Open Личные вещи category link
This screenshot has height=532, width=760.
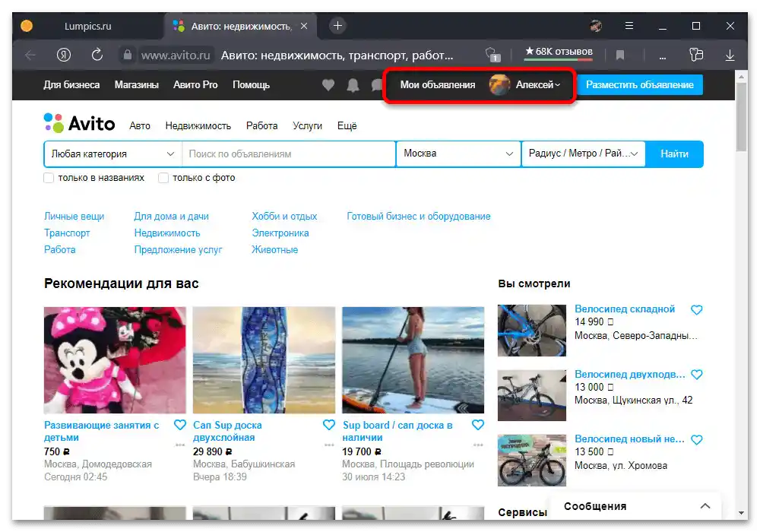click(74, 217)
